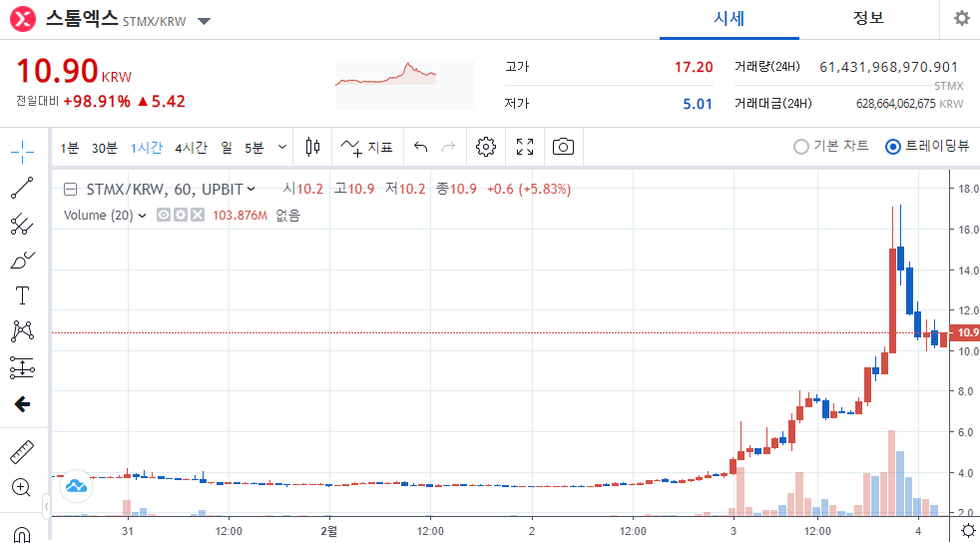Viewport: 980px width, 543px height.
Task: Expand the Volume (20) legend chevron
Action: pyautogui.click(x=143, y=216)
